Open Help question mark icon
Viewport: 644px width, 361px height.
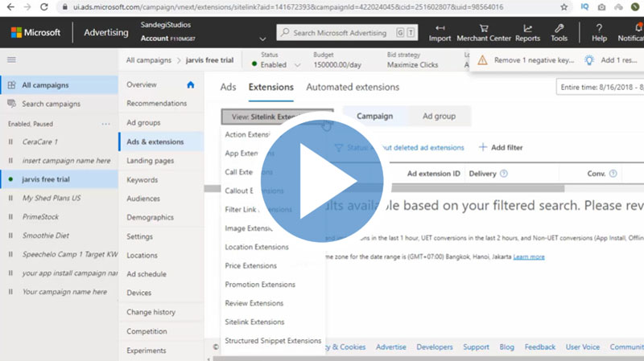(599, 28)
